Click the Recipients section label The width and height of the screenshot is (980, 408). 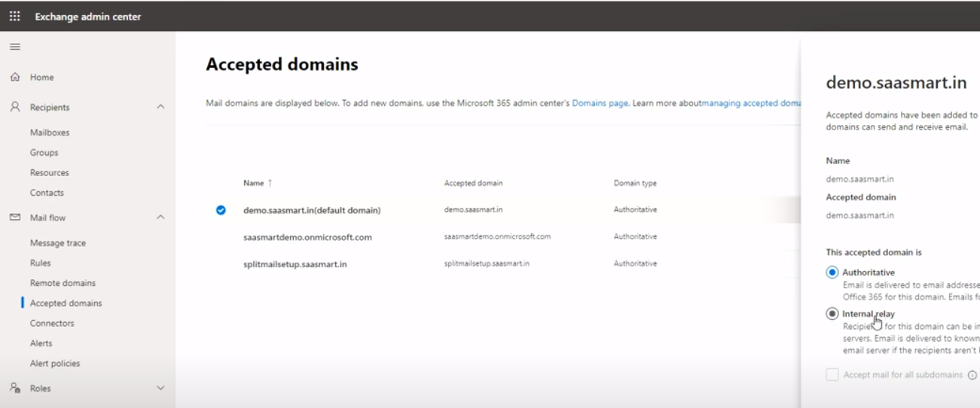(x=50, y=108)
